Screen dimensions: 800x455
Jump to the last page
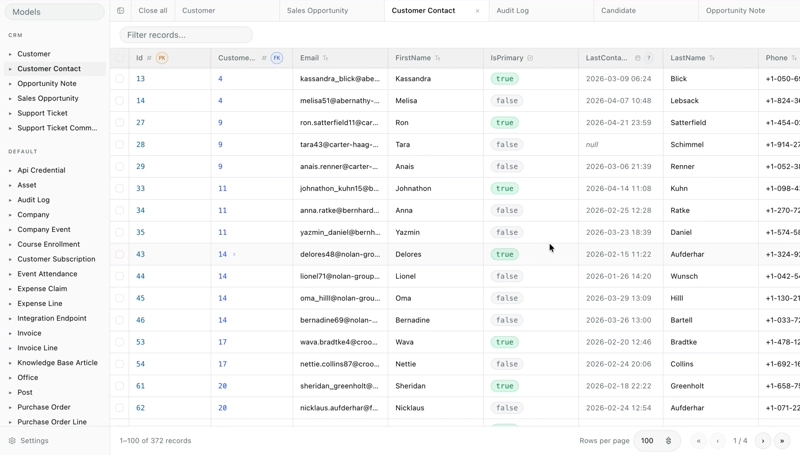pyautogui.click(x=782, y=441)
